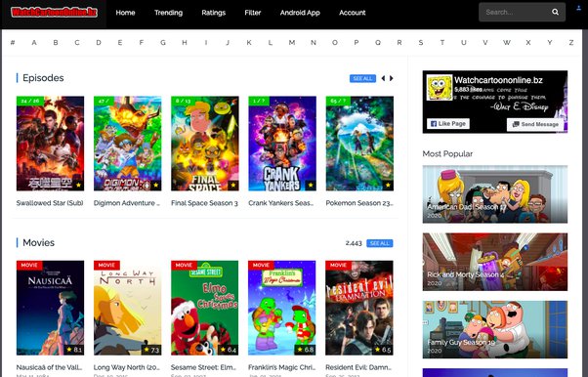
Task: Open Pokemon Season 23 poster
Action: point(359,144)
